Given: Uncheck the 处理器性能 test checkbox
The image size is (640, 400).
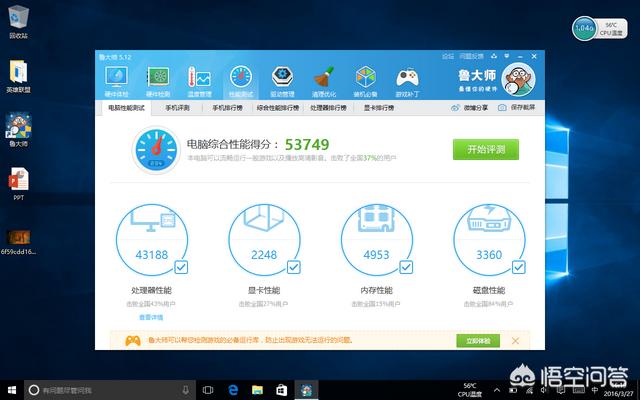Looking at the screenshot, I should [181, 267].
